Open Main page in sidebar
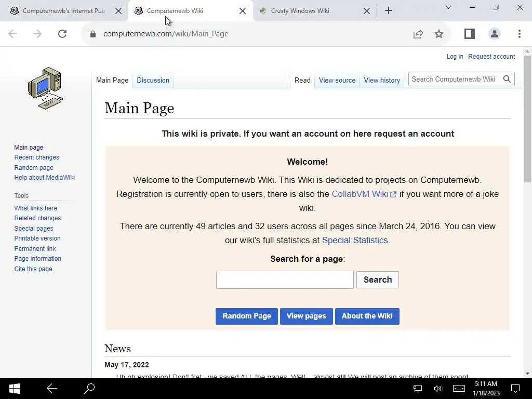 29,148
